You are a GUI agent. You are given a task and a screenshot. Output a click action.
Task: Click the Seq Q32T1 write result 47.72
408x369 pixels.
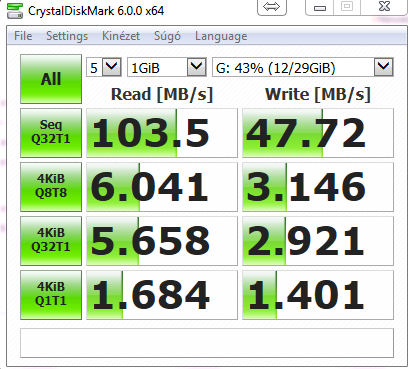[x=318, y=133]
